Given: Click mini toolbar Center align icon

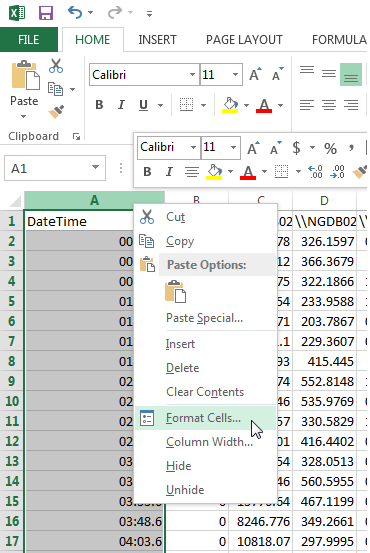Looking at the screenshot, I should click(x=192, y=172).
